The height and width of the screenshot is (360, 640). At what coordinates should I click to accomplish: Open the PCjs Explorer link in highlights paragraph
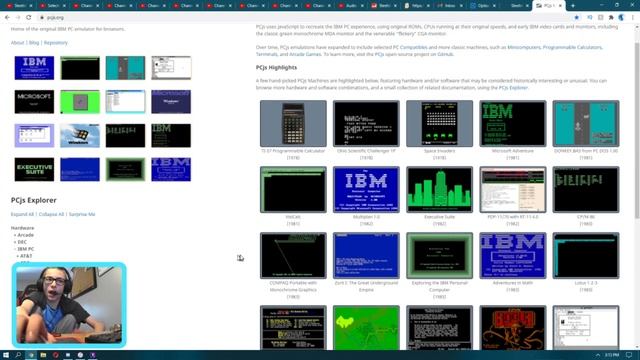(513, 88)
